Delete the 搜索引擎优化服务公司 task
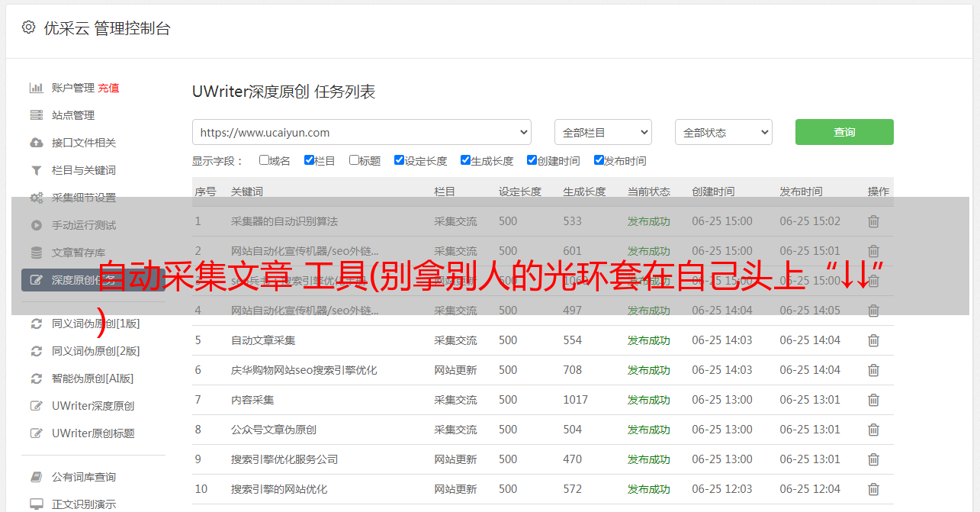 [x=874, y=459]
